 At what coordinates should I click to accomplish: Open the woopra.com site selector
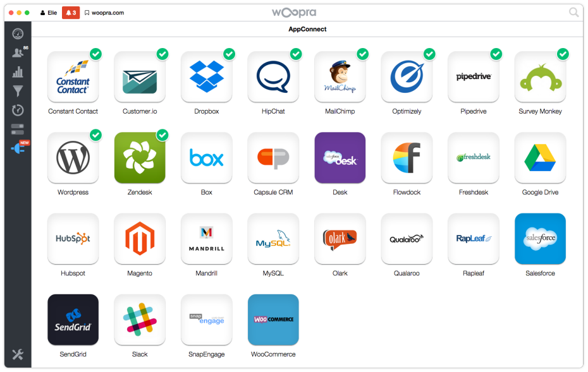pyautogui.click(x=104, y=13)
